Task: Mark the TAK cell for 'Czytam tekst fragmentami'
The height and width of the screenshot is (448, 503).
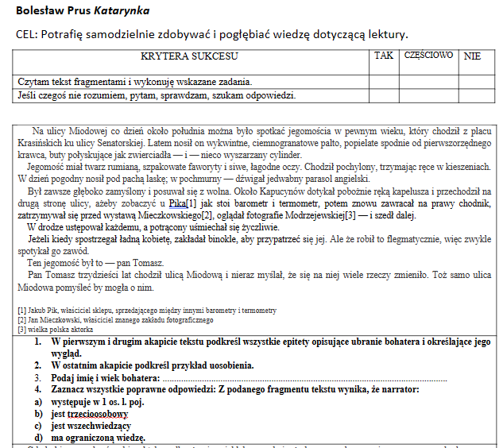Action: point(383,82)
